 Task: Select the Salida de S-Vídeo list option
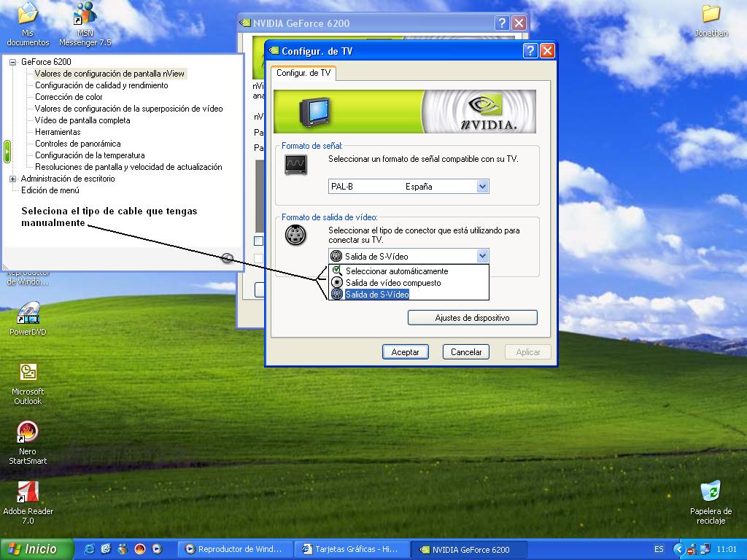(376, 295)
